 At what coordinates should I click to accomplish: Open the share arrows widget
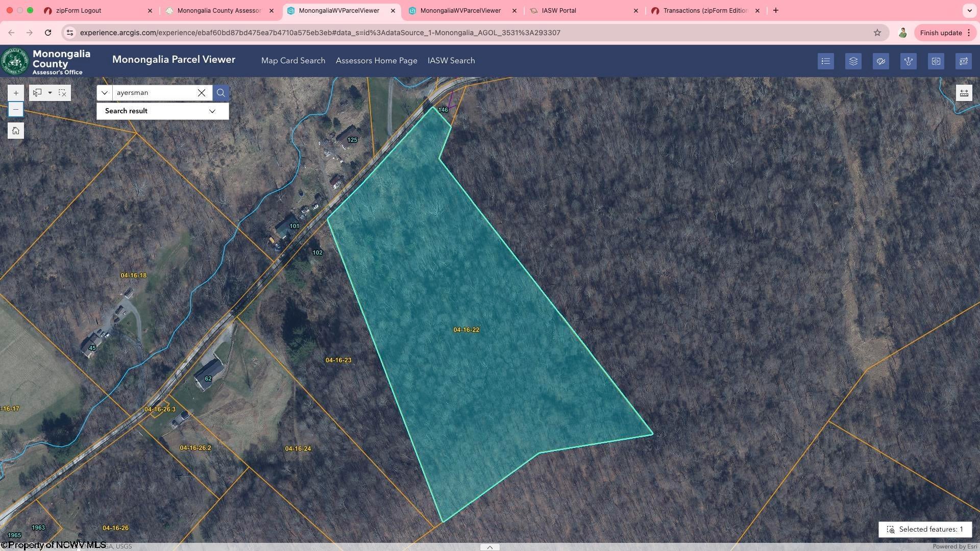pyautogui.click(x=908, y=61)
